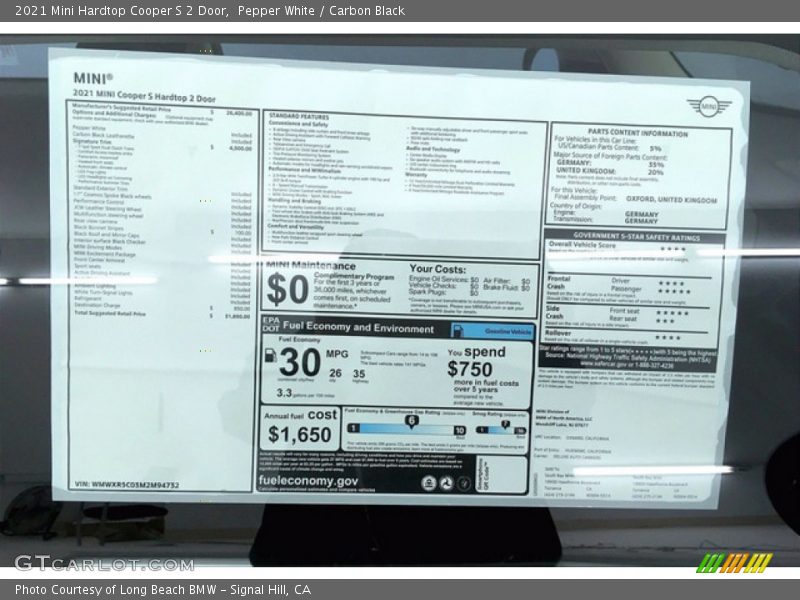
Task: Click the MINI wings logo on the sticker
Action: click(x=709, y=107)
